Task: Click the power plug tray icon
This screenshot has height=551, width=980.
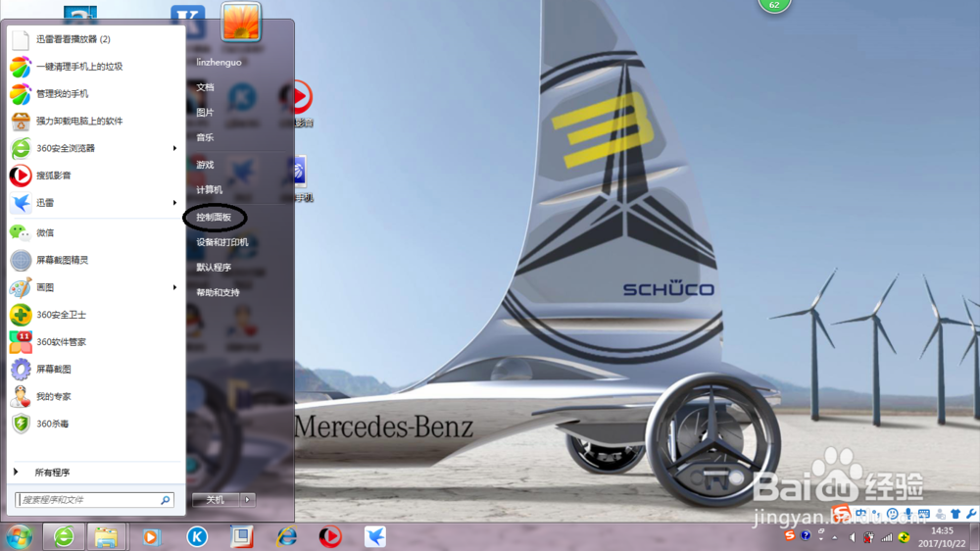Action: tap(868, 537)
